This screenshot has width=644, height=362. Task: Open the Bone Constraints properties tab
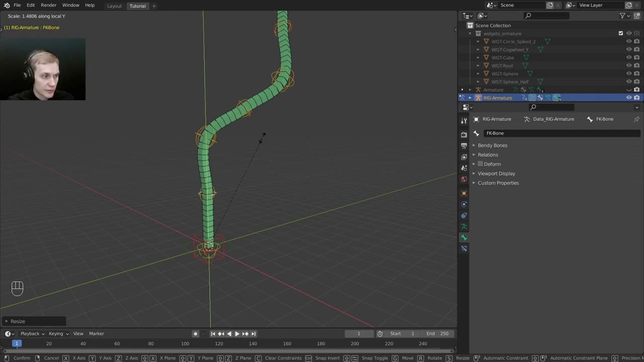point(464,248)
